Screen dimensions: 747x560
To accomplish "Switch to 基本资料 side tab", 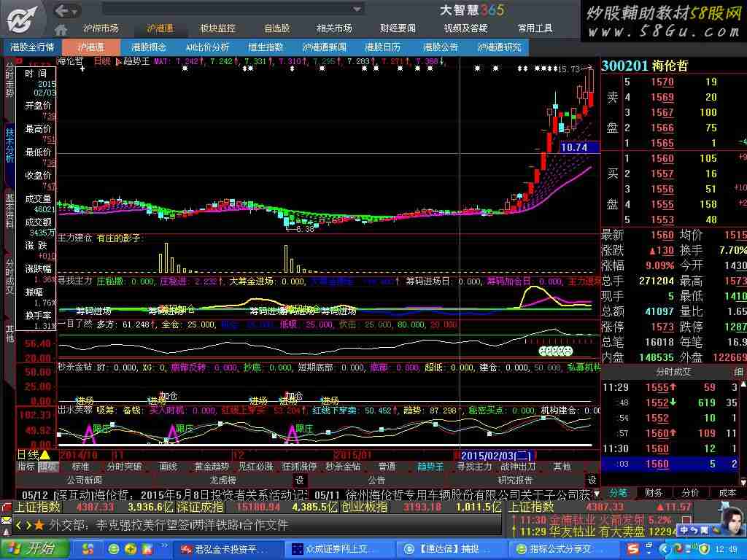I will click(x=9, y=211).
